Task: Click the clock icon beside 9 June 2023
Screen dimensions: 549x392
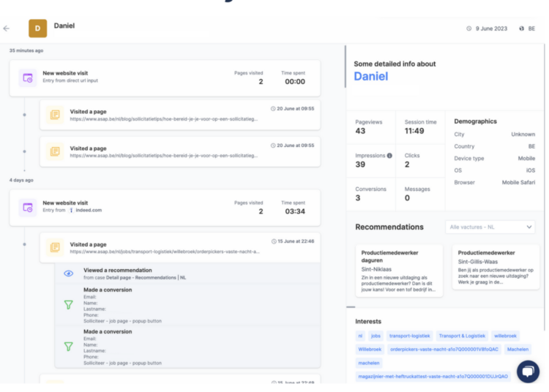Action: (469, 29)
